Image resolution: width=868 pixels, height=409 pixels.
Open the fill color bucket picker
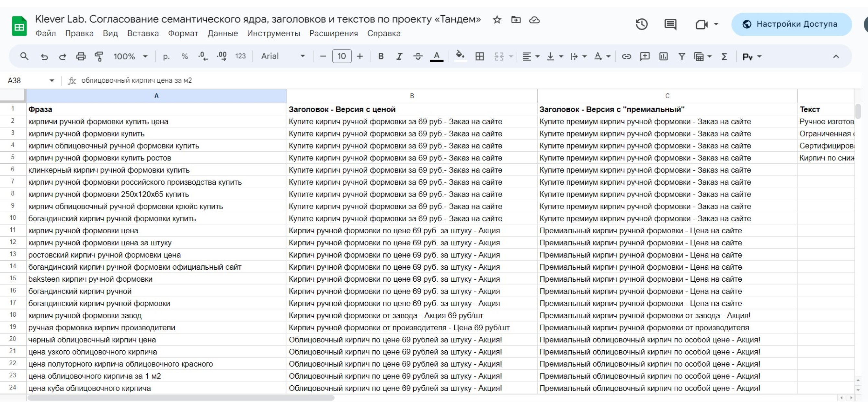point(460,56)
